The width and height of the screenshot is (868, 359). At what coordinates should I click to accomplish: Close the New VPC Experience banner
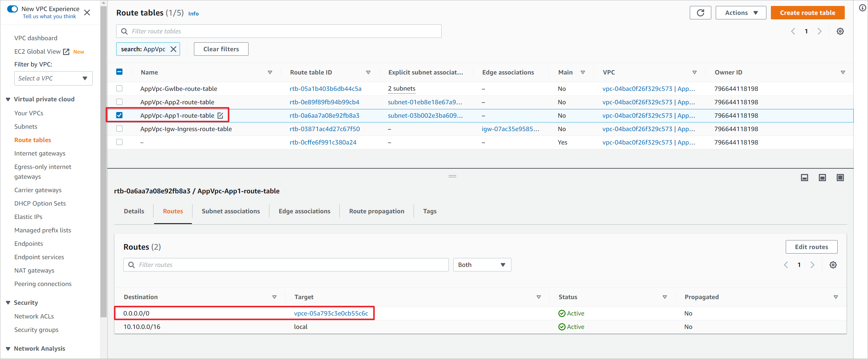click(x=87, y=13)
